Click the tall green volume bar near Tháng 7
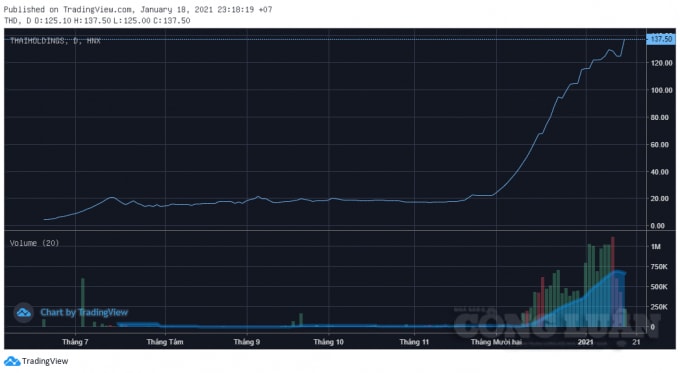 [x=83, y=302]
